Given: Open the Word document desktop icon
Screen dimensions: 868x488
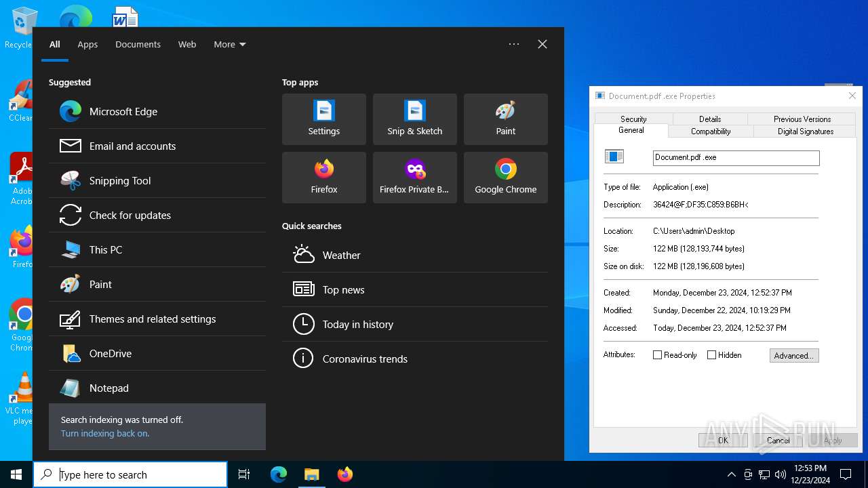Looking at the screenshot, I should (125, 16).
